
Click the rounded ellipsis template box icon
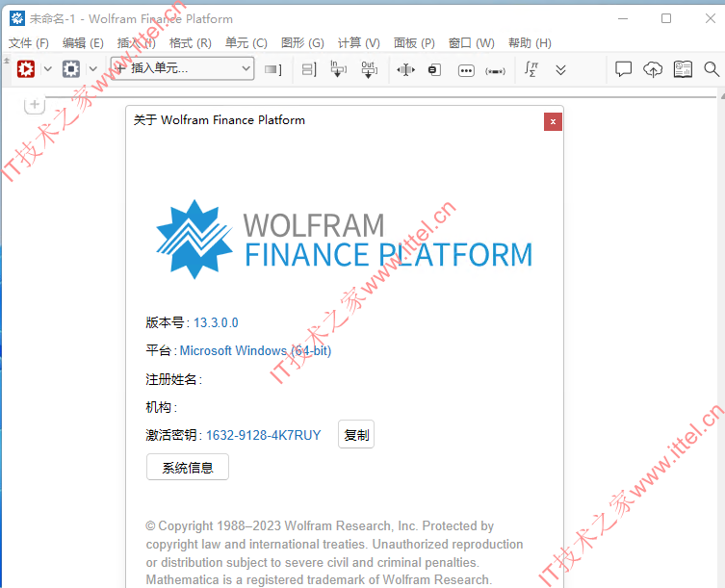click(466, 70)
